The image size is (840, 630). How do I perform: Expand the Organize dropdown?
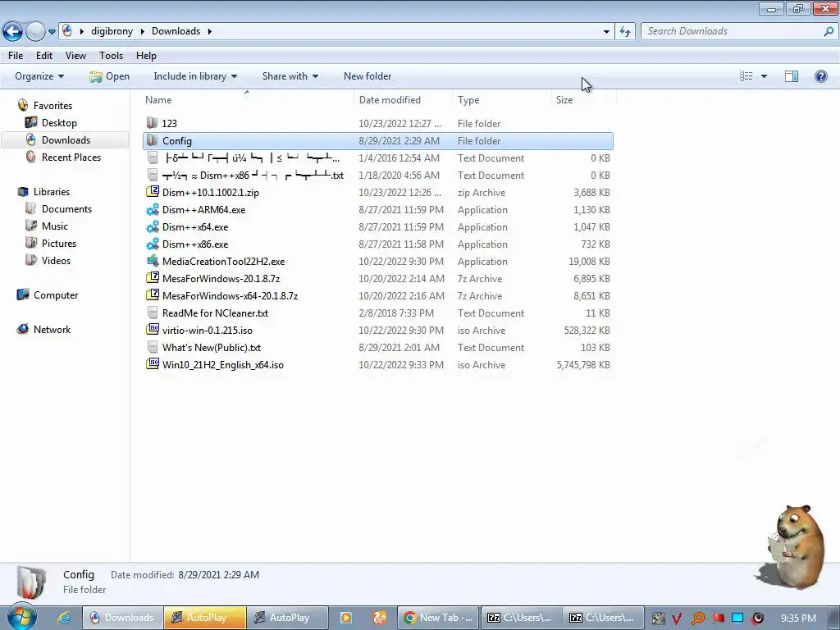pyautogui.click(x=39, y=76)
